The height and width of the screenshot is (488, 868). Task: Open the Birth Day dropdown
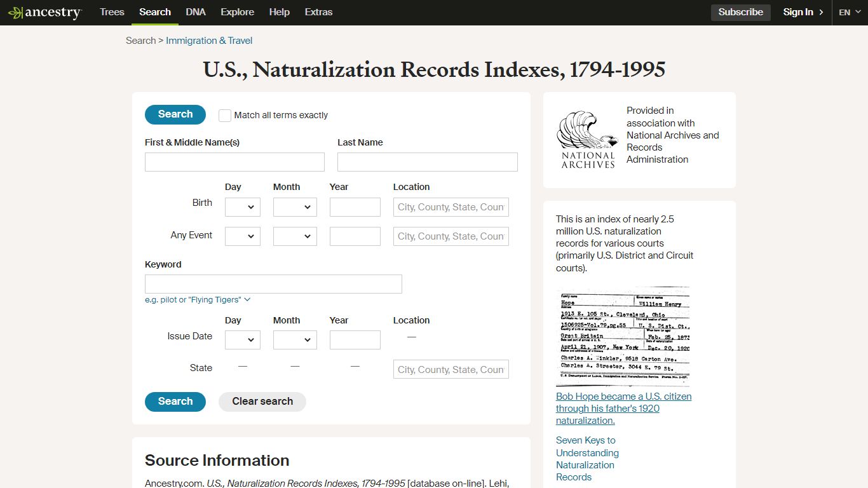click(243, 207)
